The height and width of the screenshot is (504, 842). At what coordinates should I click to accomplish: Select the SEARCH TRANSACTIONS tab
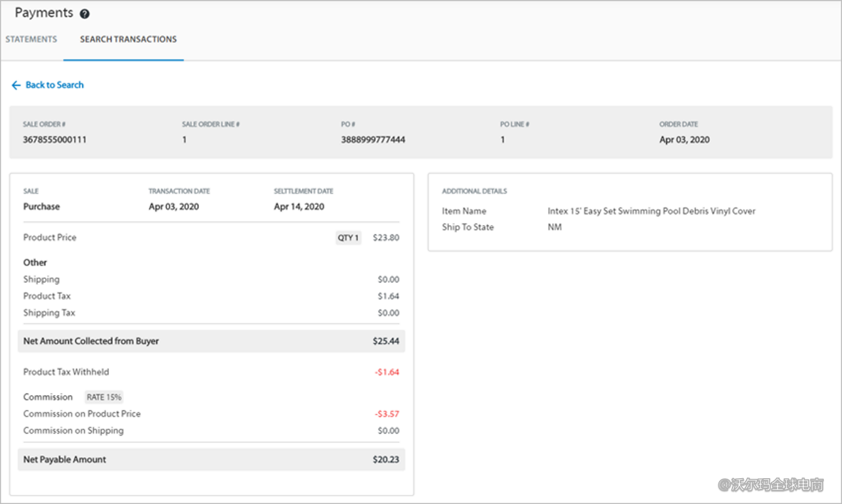pyautogui.click(x=128, y=39)
